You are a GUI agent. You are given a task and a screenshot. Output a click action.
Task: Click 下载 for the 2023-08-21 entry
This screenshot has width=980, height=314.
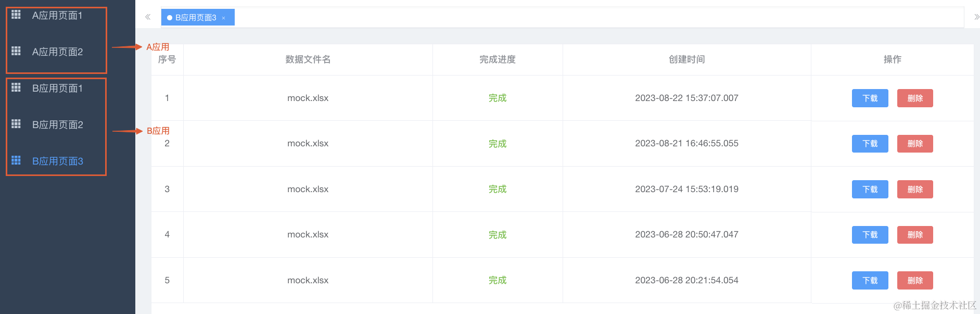click(870, 144)
